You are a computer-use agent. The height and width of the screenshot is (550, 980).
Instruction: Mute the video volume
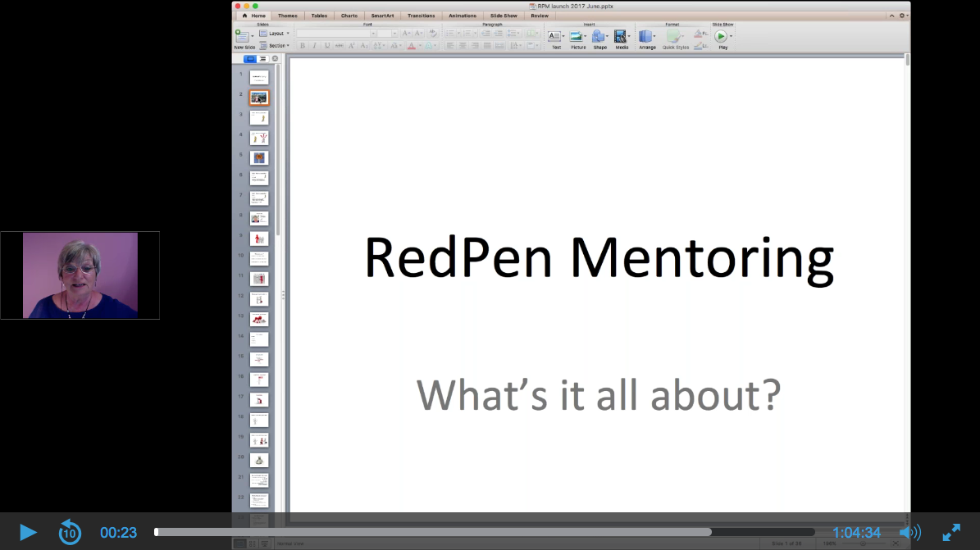coord(910,533)
